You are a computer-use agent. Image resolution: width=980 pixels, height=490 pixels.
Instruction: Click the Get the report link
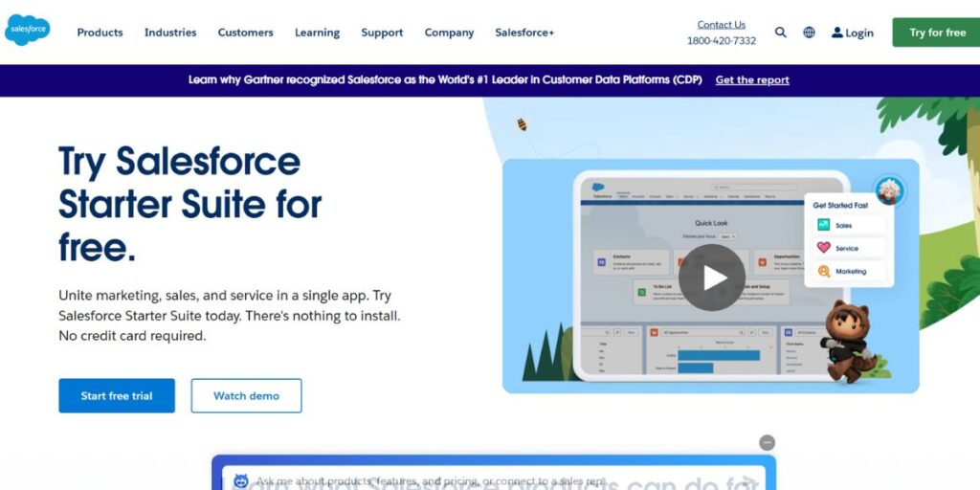pos(752,80)
